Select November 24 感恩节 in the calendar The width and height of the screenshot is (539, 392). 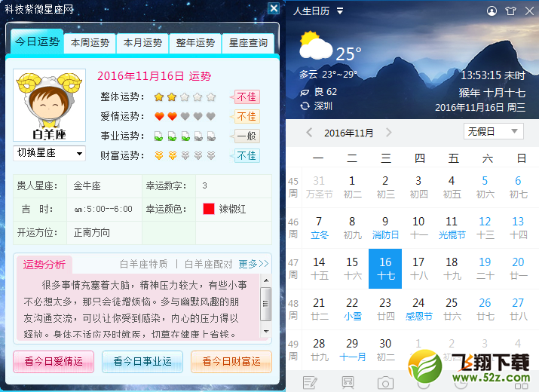418,309
